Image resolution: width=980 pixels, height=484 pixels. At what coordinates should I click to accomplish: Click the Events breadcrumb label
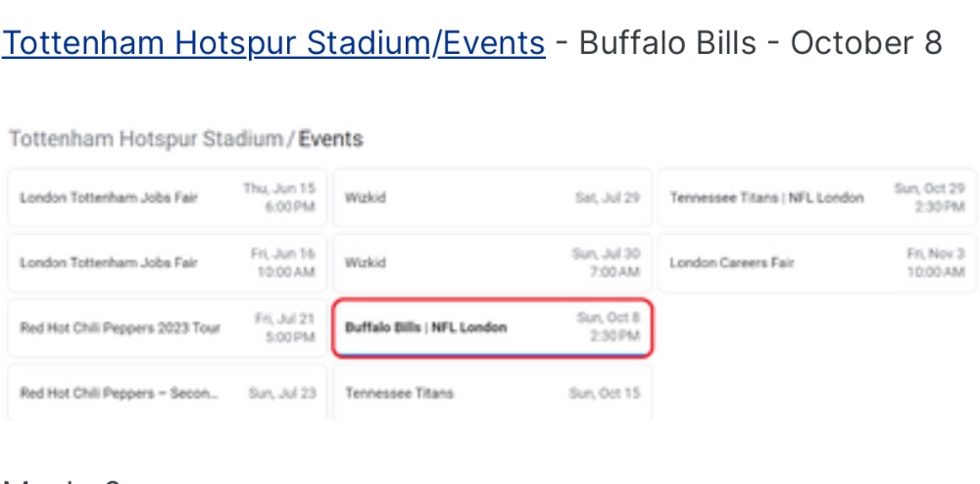click(x=330, y=139)
